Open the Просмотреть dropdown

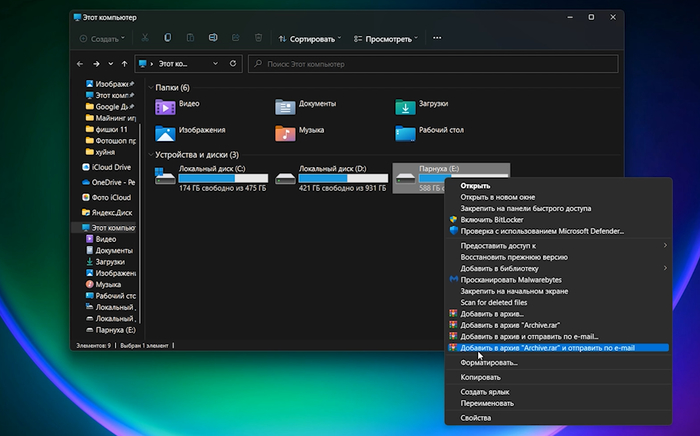coord(386,39)
